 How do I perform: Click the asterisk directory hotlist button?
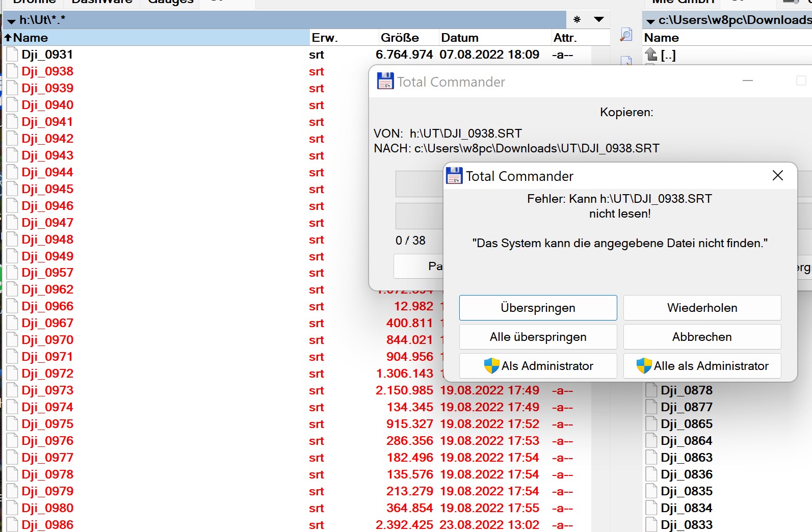click(x=577, y=20)
